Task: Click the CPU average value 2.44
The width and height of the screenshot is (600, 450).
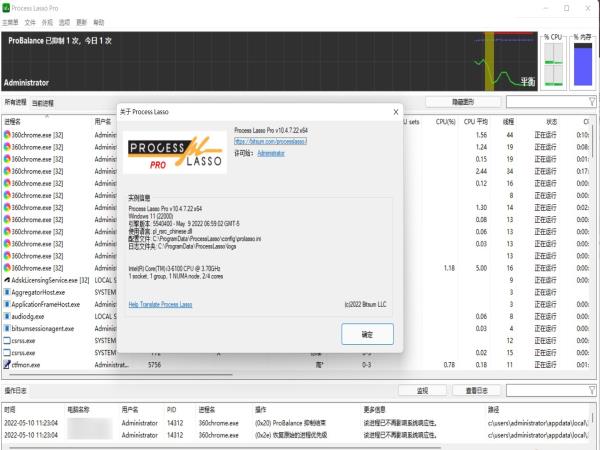Action: 481,171
